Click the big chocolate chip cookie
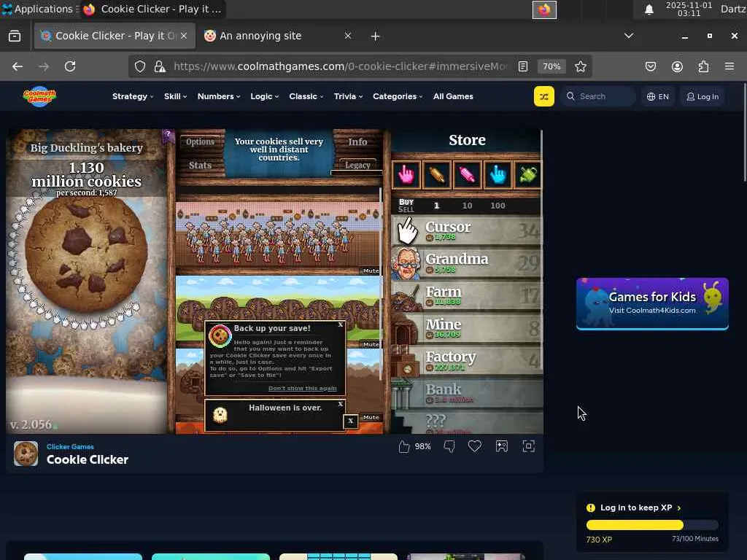747x560 pixels. [86, 253]
